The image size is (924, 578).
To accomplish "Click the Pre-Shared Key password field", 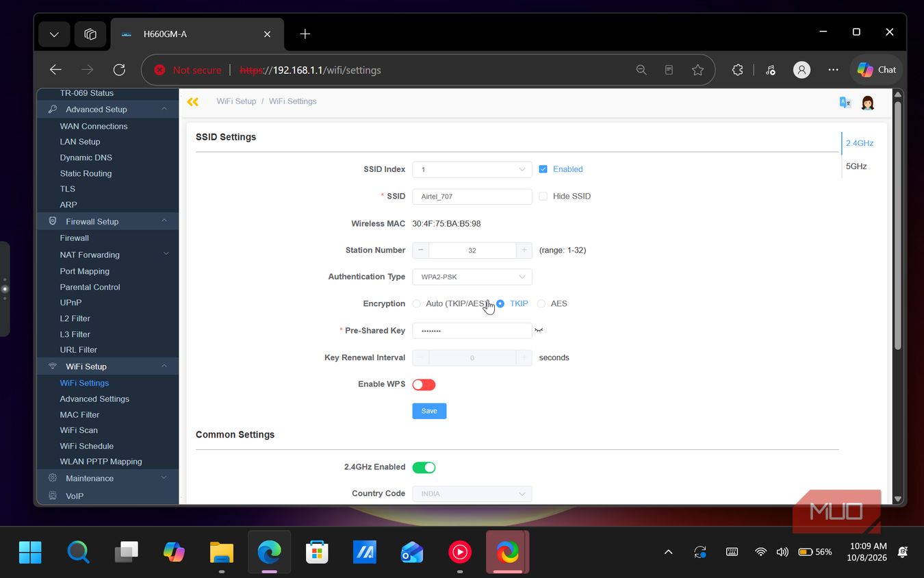I will pyautogui.click(x=472, y=331).
